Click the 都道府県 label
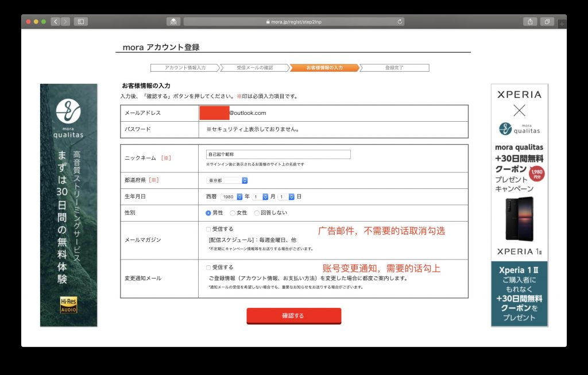Screen dimensions: 588x375 pyautogui.click(x=135, y=180)
